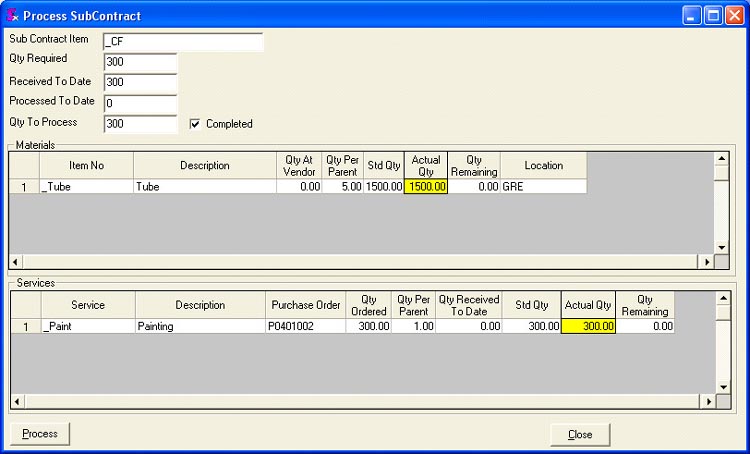Click the Materials grid scroll right arrow
This screenshot has height=454, width=750.
click(x=707, y=262)
